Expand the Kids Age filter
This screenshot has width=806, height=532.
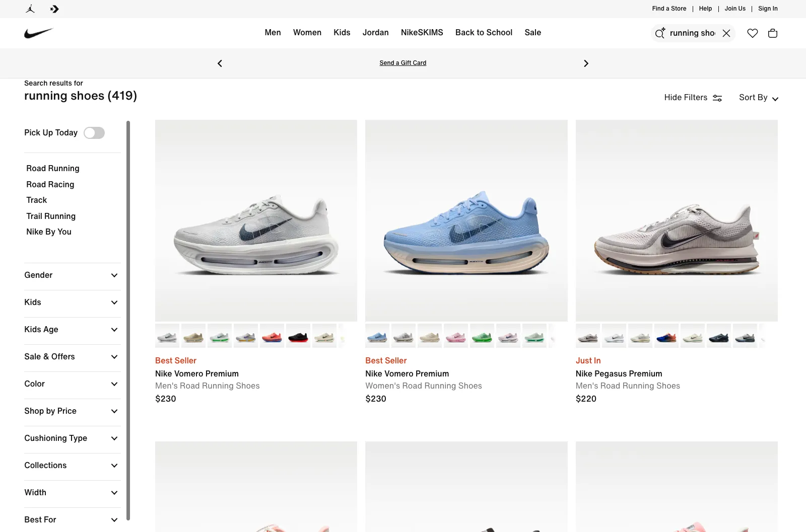73,330
